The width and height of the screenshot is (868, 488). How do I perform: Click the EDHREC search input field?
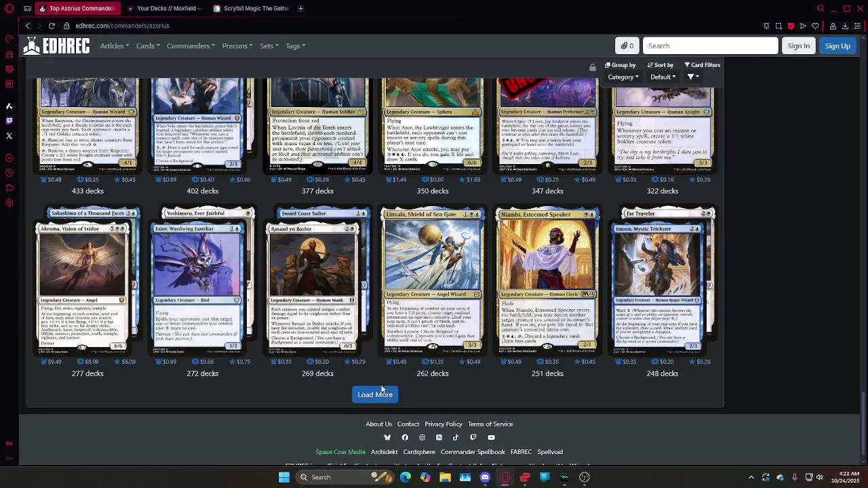pos(710,45)
